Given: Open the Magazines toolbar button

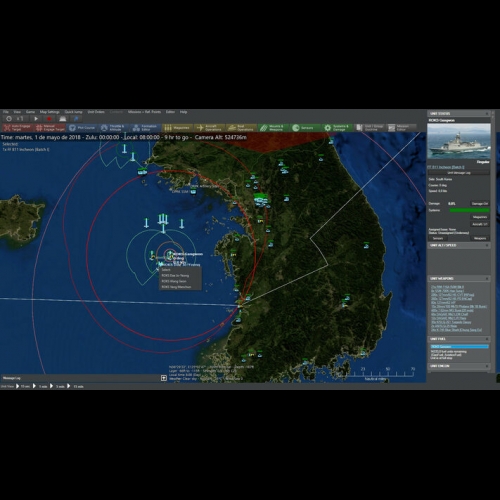Looking at the screenshot, I should 177,128.
